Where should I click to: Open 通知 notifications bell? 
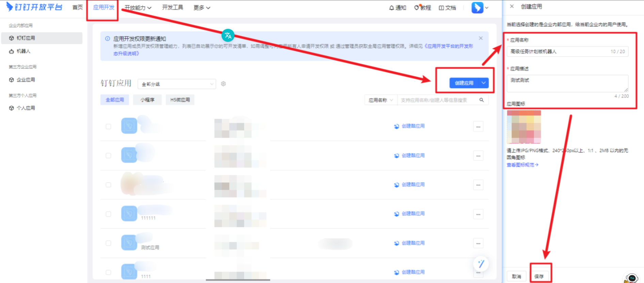click(x=397, y=8)
